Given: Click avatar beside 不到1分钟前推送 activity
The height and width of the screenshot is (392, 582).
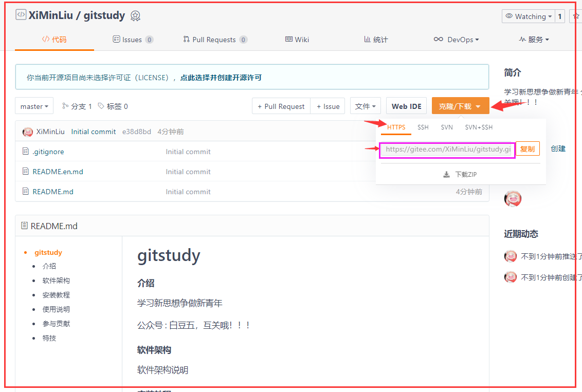Looking at the screenshot, I should tap(511, 256).
